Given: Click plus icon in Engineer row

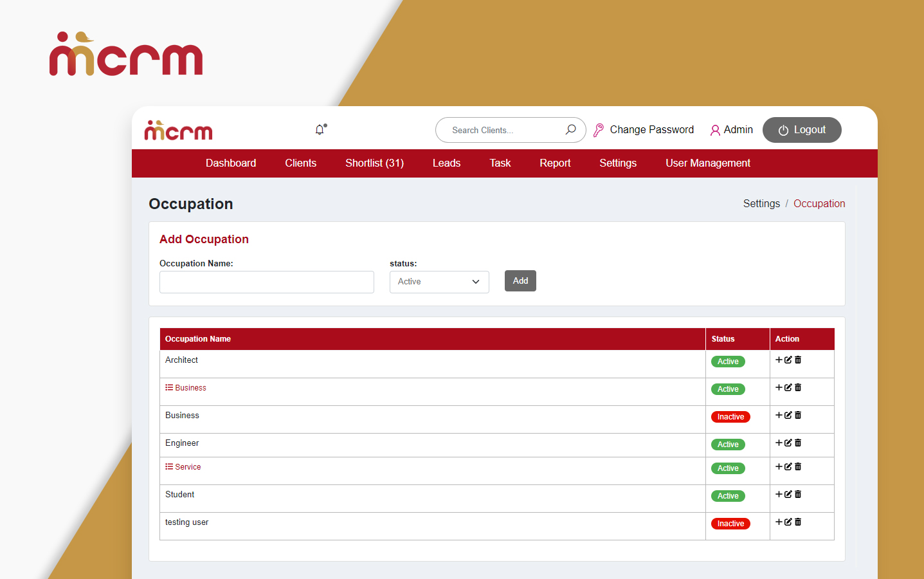Looking at the screenshot, I should click(779, 443).
